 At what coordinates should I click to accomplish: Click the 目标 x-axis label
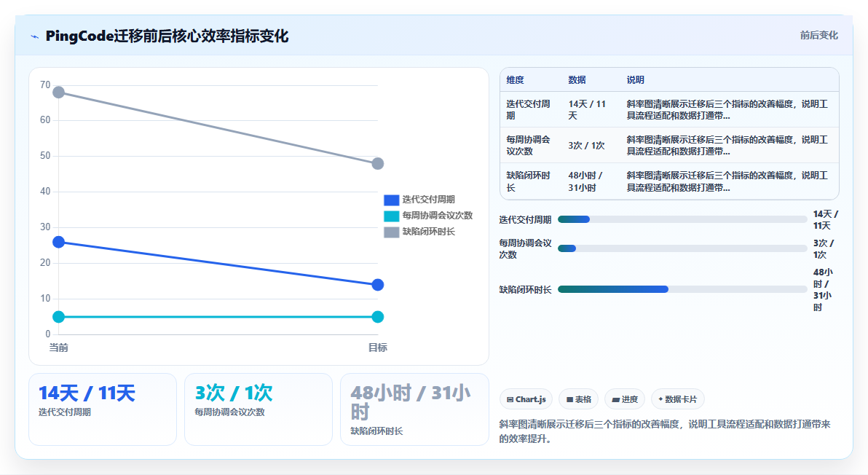click(x=377, y=348)
